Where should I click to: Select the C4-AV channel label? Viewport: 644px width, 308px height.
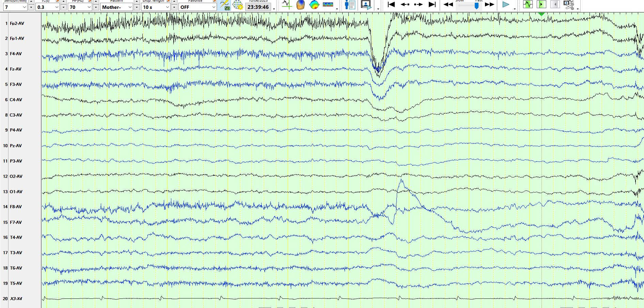[16, 100]
